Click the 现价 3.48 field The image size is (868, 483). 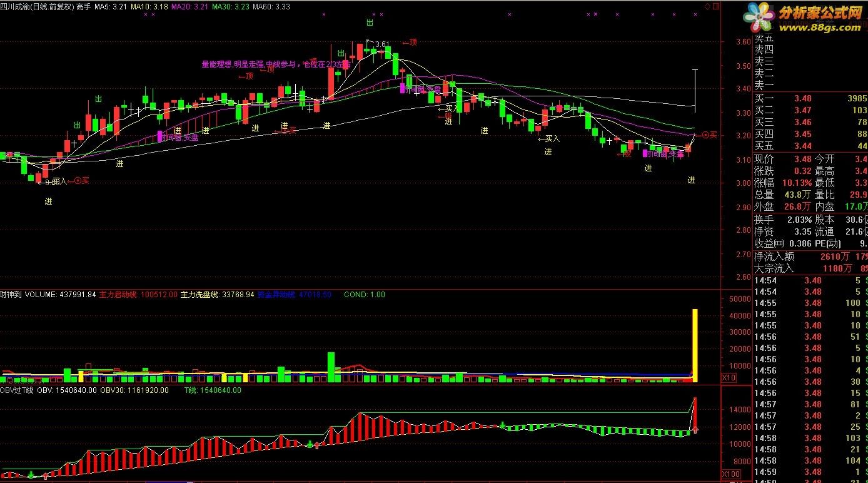[782, 159]
